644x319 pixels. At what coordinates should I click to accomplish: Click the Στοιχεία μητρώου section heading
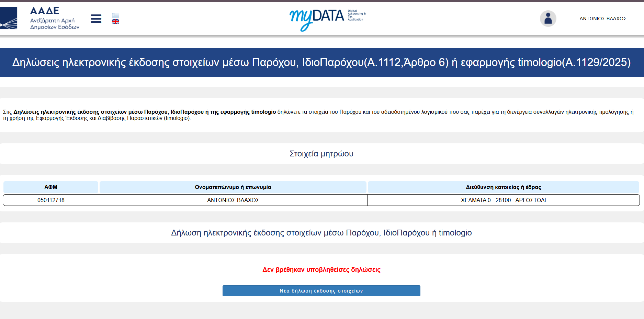321,154
